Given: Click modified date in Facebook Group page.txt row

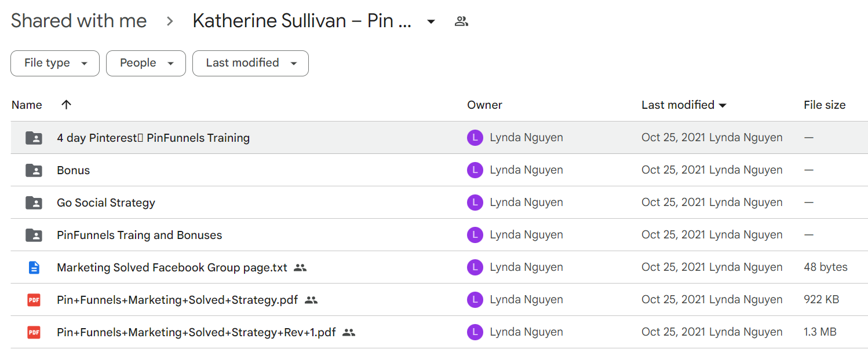Looking at the screenshot, I should click(673, 267).
